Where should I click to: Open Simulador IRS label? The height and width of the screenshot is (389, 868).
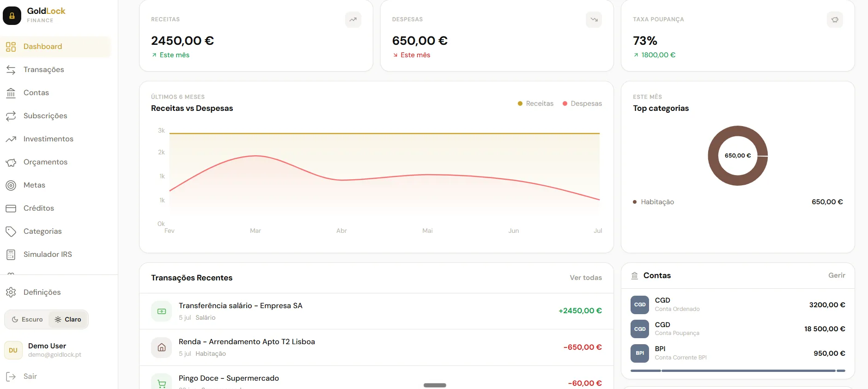click(48, 255)
